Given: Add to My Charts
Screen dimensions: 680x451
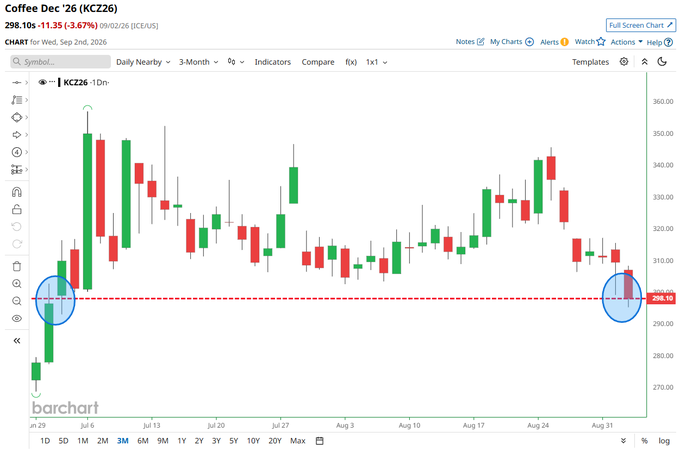Looking at the screenshot, I should pos(512,42).
